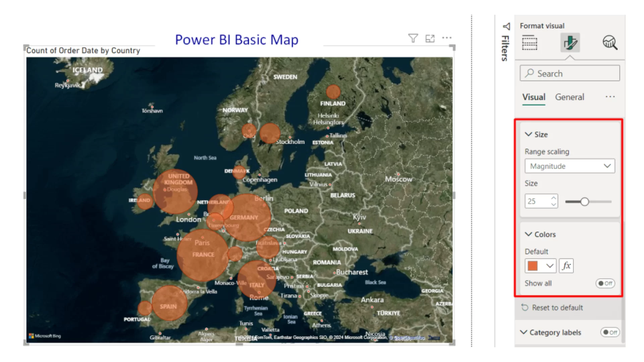Open fx conditional formatting for color
Screen dimensions: 644x362
566,266
